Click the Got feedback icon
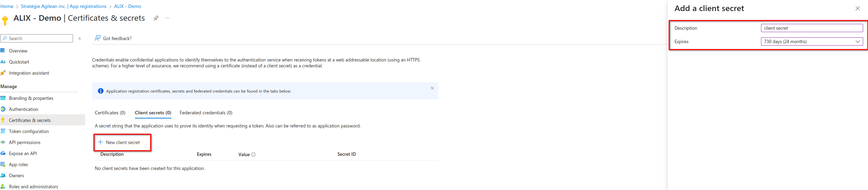The width and height of the screenshot is (868, 190). (98, 38)
